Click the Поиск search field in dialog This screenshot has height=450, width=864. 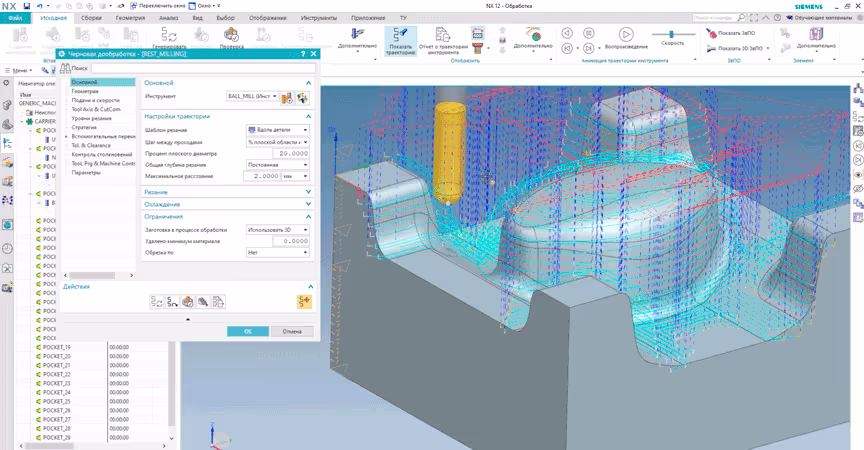[x=203, y=68]
